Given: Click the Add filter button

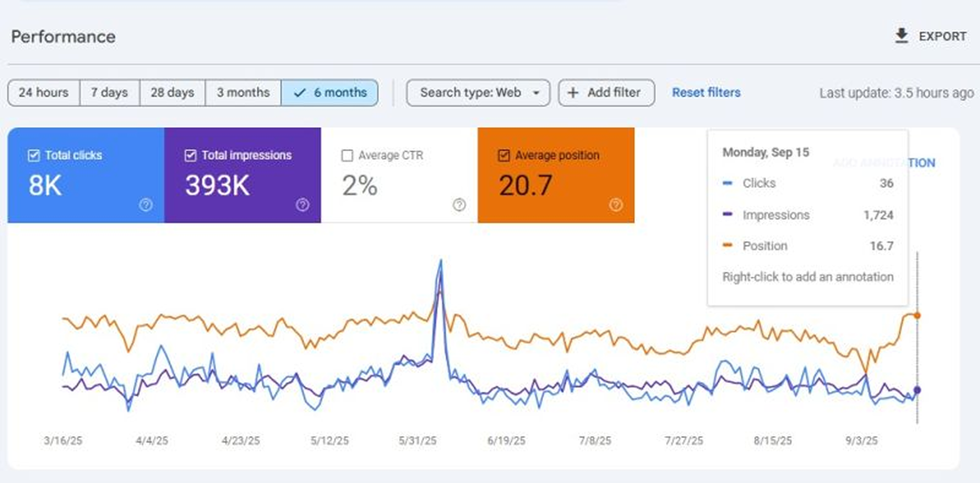Looking at the screenshot, I should pyautogui.click(x=606, y=93).
